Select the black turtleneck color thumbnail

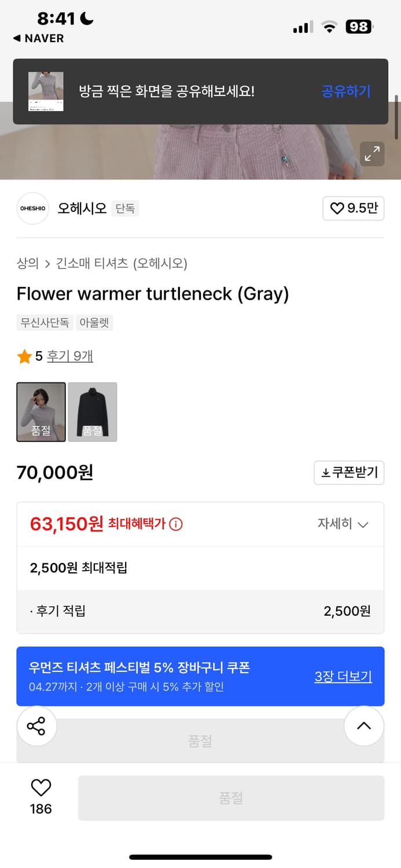[x=93, y=411]
